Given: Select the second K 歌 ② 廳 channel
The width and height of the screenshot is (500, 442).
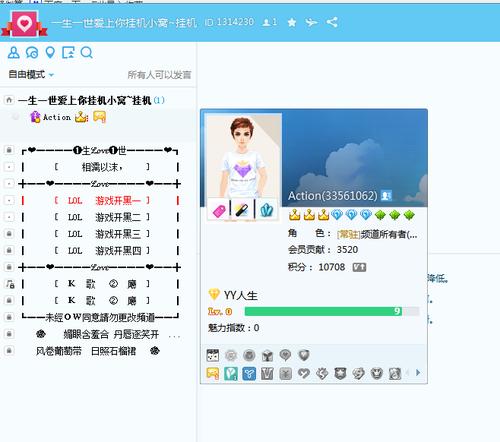Looking at the screenshot, I should tap(100, 300).
